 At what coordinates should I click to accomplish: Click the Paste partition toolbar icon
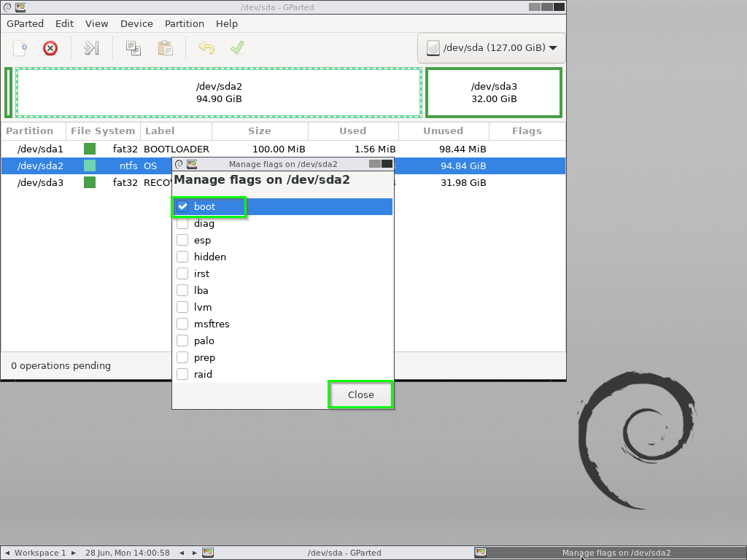[x=165, y=48]
